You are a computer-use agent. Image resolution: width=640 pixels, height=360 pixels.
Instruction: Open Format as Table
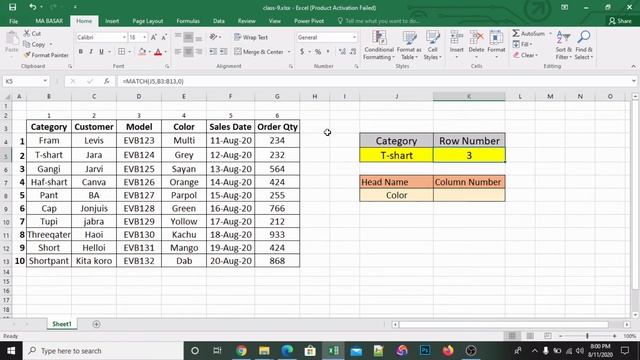[409, 45]
